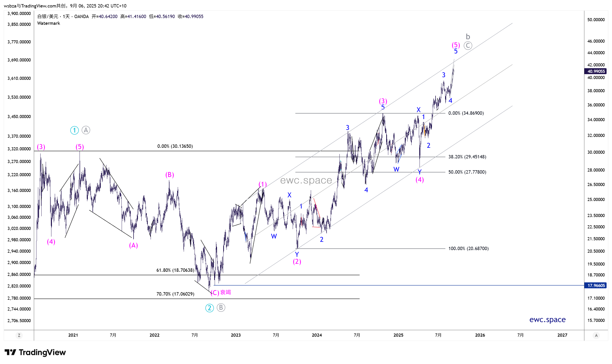Click the TradingView logo
This screenshot has width=612, height=364.
35,352
